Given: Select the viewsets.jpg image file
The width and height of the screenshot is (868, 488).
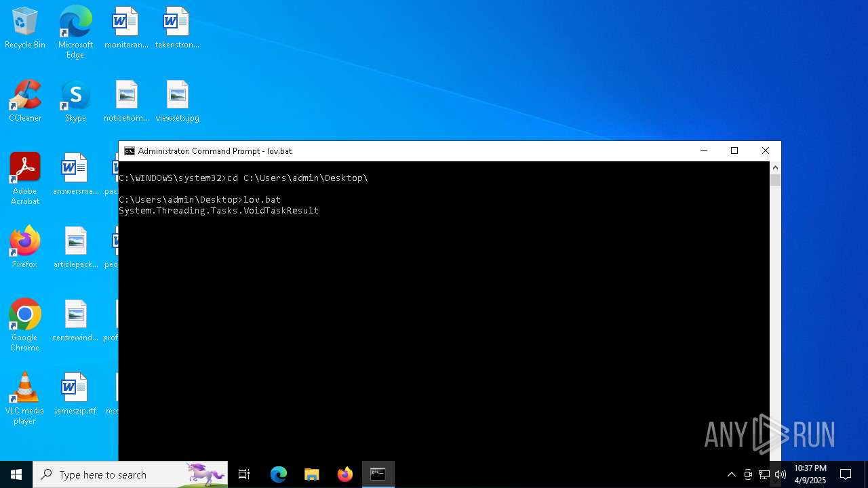Looking at the screenshot, I should pos(177,101).
